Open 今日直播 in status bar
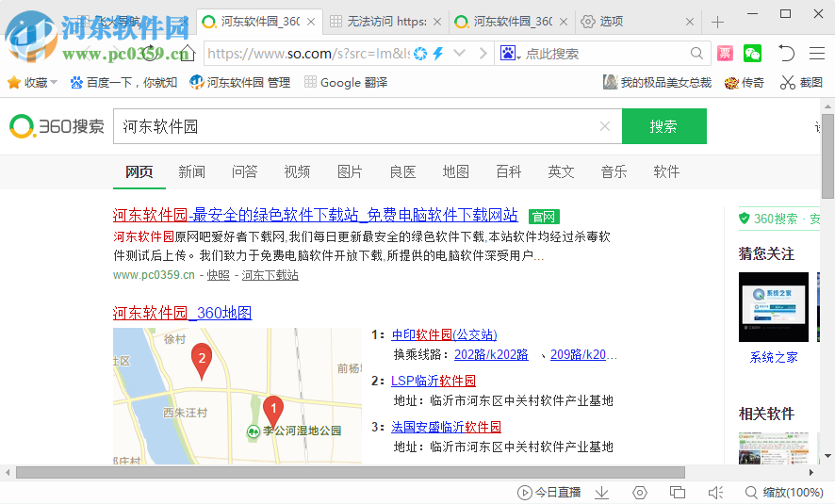Viewport: 835px width, 504px height. (549, 493)
